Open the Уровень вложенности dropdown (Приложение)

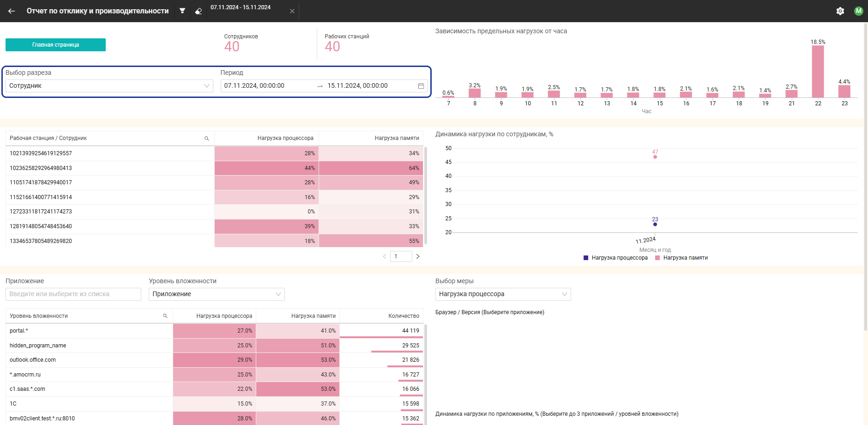217,294
